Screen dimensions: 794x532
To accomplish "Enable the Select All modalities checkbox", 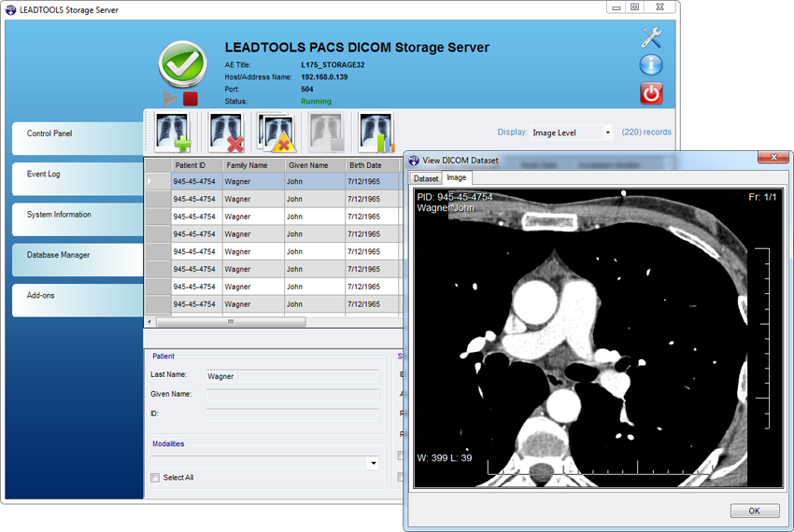I will pos(156,478).
